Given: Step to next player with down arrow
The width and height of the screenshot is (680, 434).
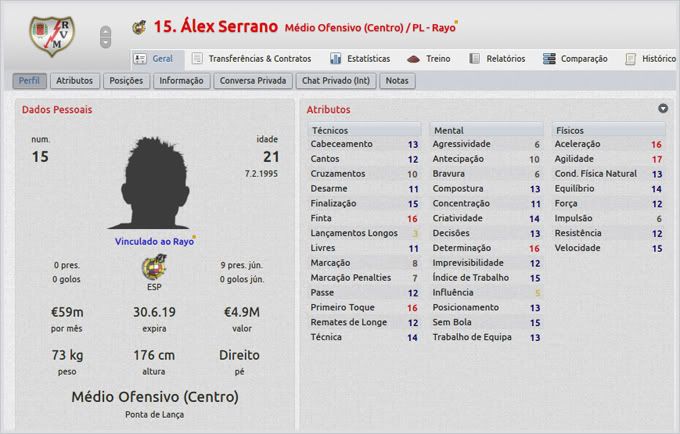Looking at the screenshot, I should pyautogui.click(x=106, y=43).
